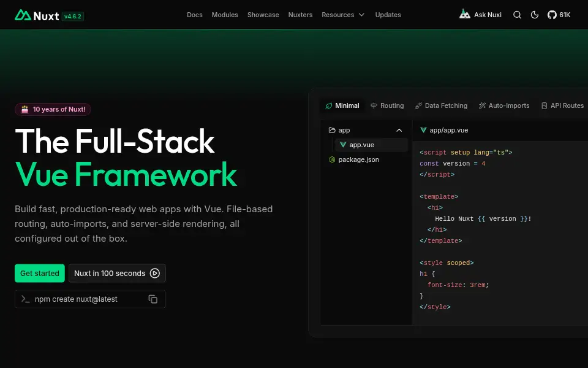This screenshot has height=368, width=588.
Task: Open the 10 years of Nuxt! banner
Action: point(53,109)
